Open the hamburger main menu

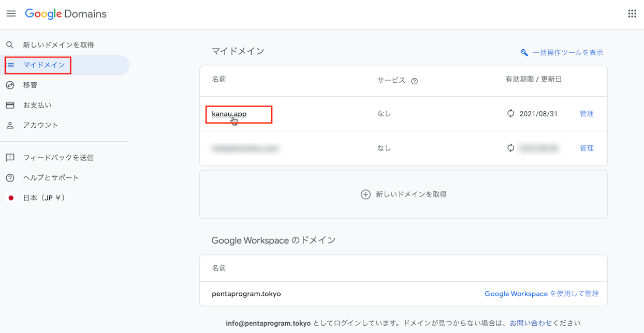[x=11, y=14]
